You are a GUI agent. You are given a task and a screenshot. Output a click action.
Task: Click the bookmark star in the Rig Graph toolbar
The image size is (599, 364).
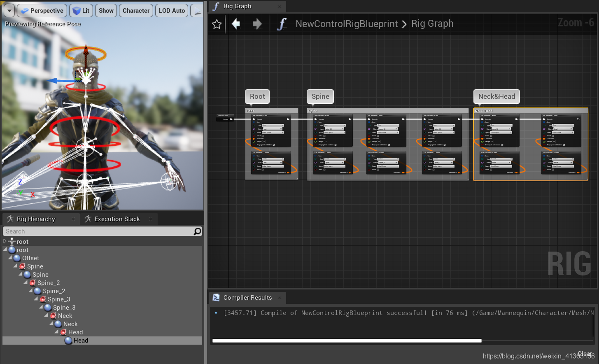tap(217, 24)
